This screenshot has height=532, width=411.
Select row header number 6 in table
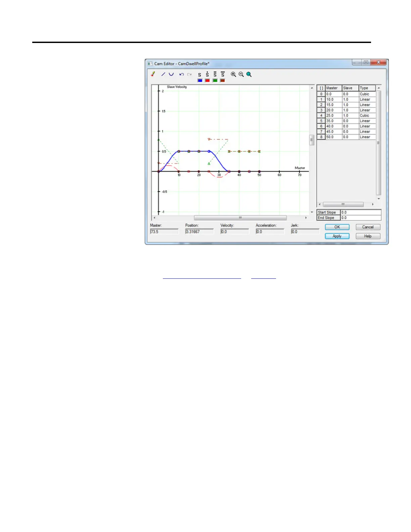pyautogui.click(x=321, y=126)
